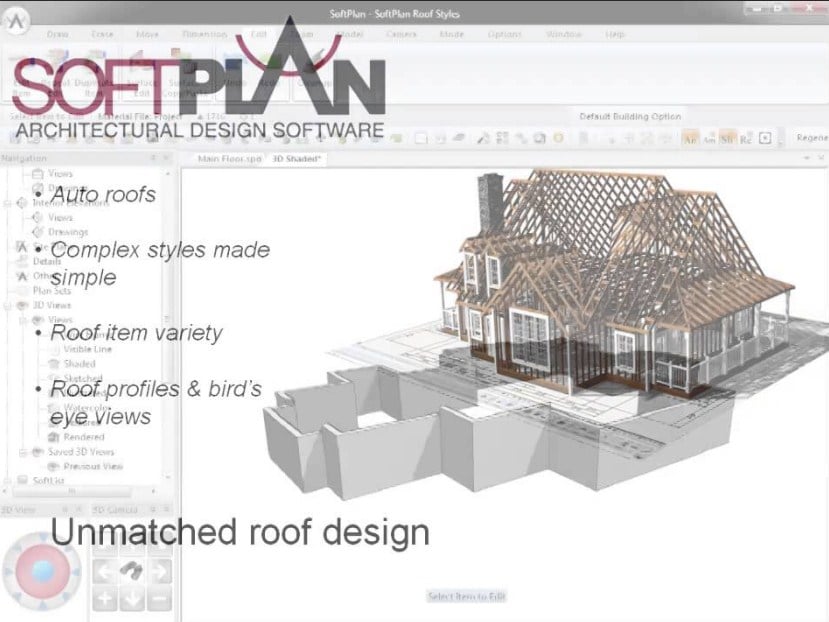Screen dimensions: 829x622
Task: Expand the Interior Elevations tree node
Action: 8,202
